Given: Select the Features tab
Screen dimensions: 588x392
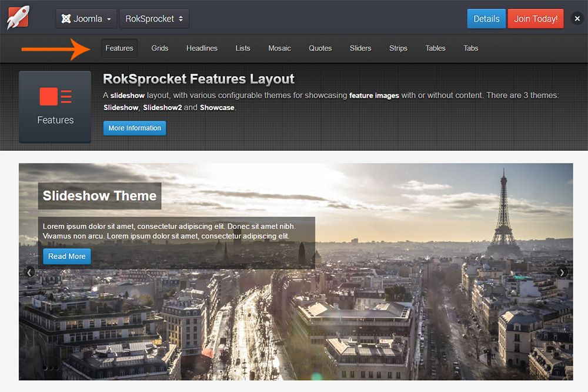Looking at the screenshot, I should click(119, 48).
